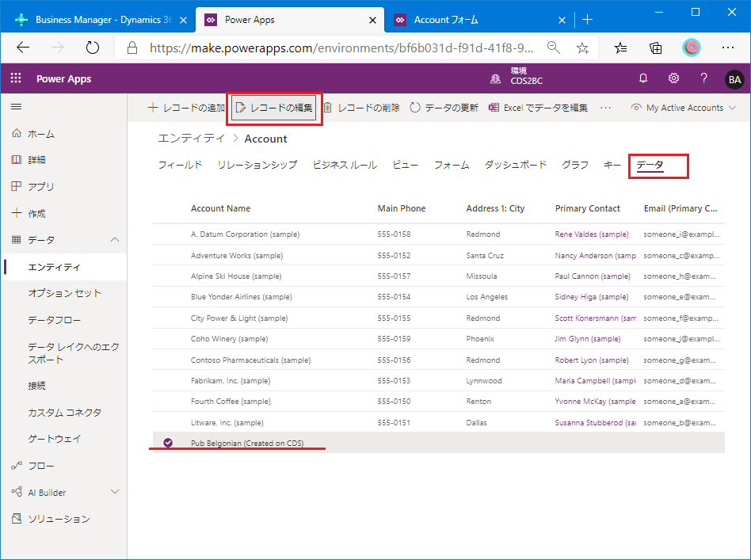751x560 pixels.
Task: Open Sidney Higa (sample) contact link
Action: click(x=592, y=296)
